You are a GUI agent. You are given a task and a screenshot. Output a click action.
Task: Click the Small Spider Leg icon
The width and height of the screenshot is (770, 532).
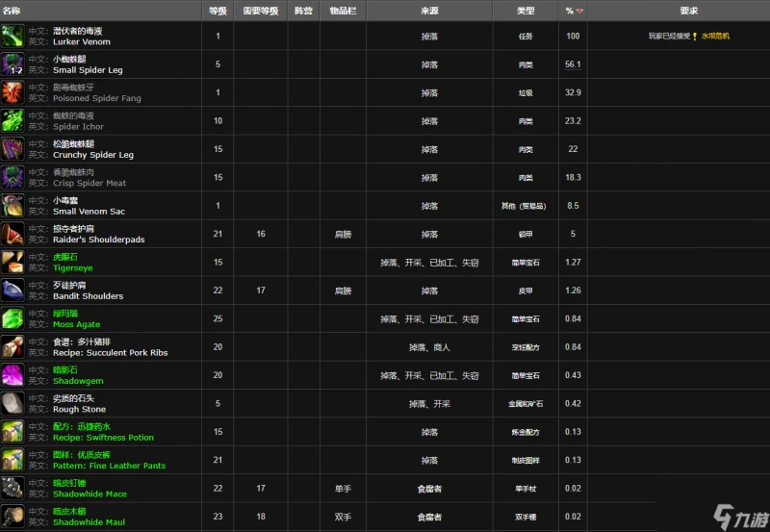13,64
